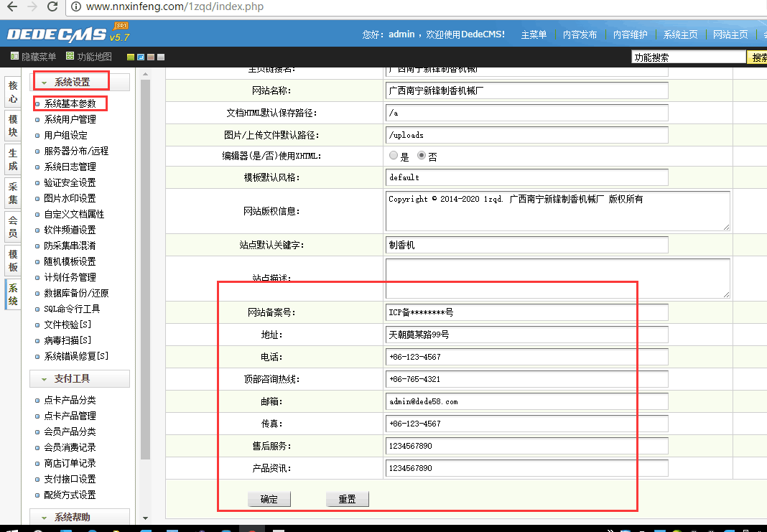Open 图片水印设置 in the sidebar
The image size is (767, 532).
(x=70, y=198)
